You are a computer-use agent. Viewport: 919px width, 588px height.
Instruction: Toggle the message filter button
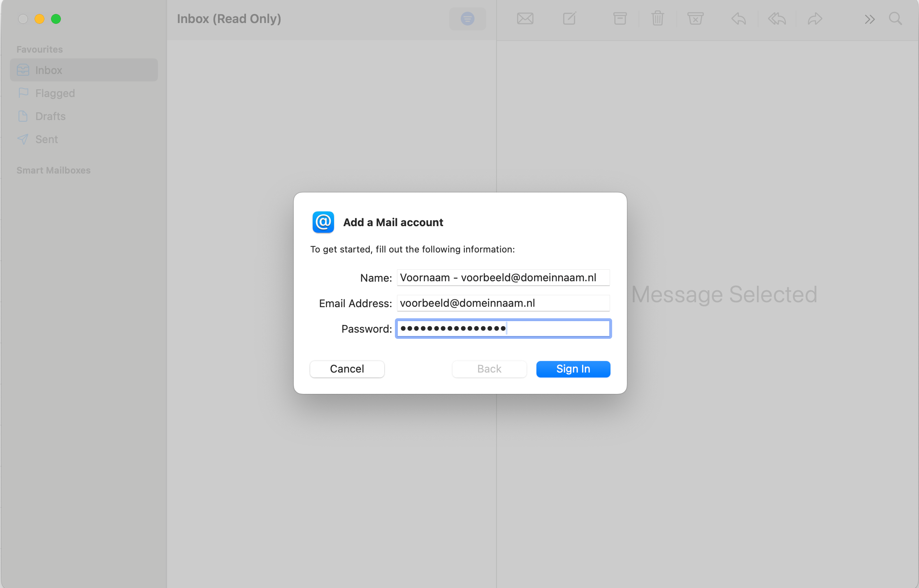coord(467,19)
